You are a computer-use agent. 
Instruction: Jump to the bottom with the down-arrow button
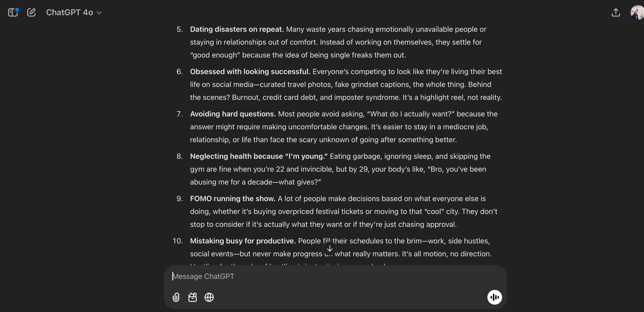pyautogui.click(x=330, y=248)
